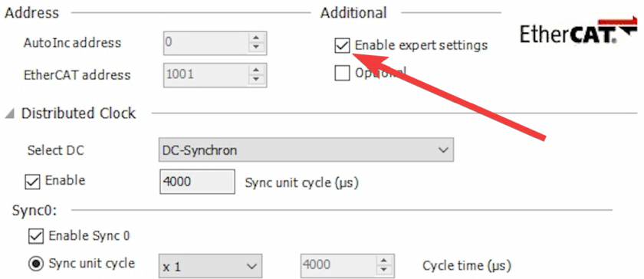This screenshot has width=644, height=279.
Task: Decrement EtherCAT address spinner down
Action: click(257, 80)
